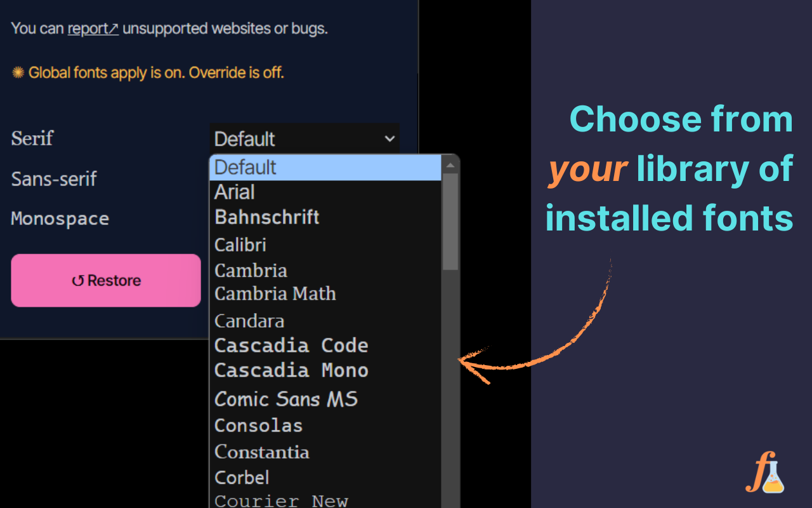This screenshot has height=508, width=812.
Task: Click the font list scrollbar thumb
Action: (450, 222)
